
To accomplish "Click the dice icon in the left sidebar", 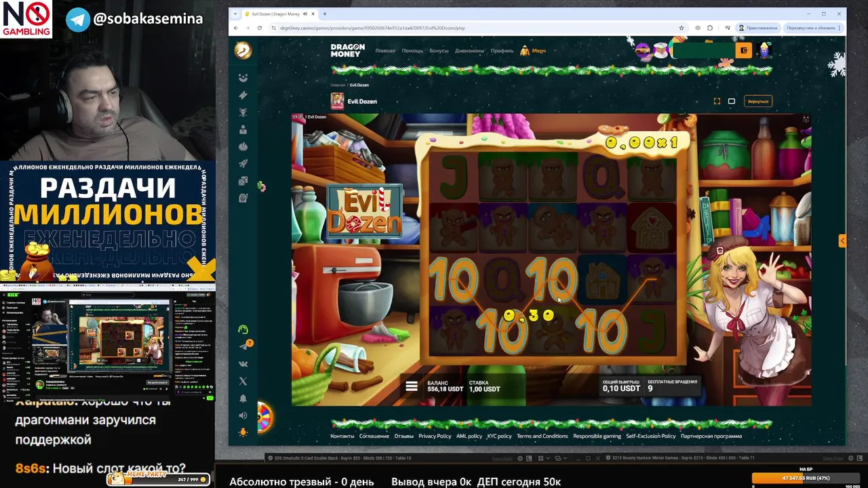I will coord(243,181).
